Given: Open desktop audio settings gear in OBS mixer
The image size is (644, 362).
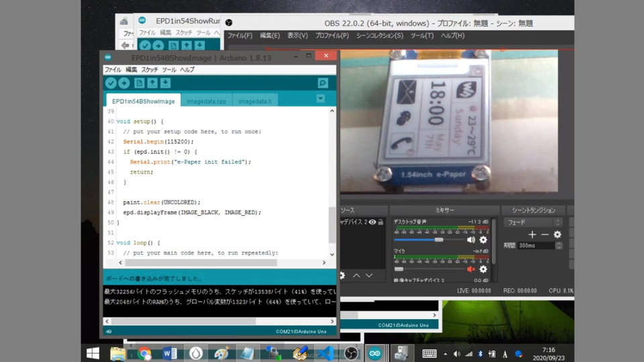Looking at the screenshot, I should point(484,240).
